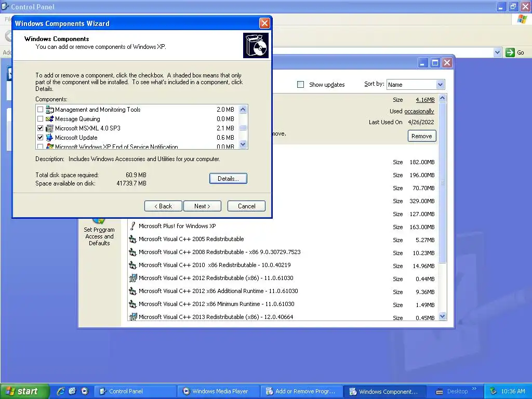
Task: Click the 'occasionally' usage link
Action: click(x=419, y=111)
